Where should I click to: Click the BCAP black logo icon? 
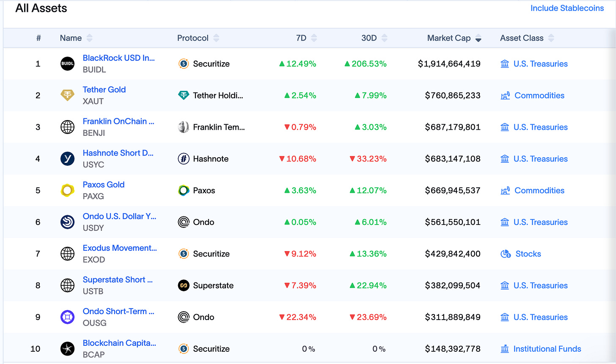pyautogui.click(x=68, y=349)
